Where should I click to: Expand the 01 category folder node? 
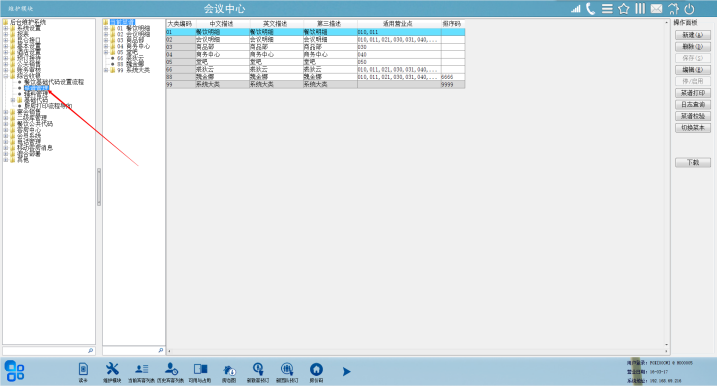(106, 28)
